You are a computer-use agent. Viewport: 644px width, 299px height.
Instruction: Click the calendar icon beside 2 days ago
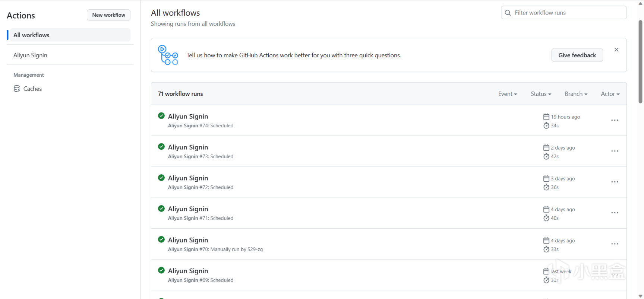pos(546,147)
